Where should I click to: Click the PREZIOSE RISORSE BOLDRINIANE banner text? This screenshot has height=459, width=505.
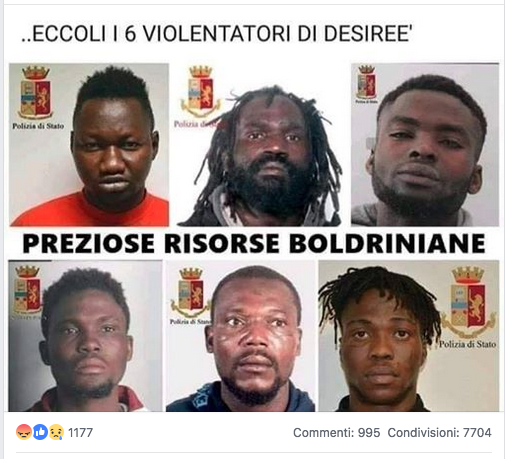(x=254, y=243)
